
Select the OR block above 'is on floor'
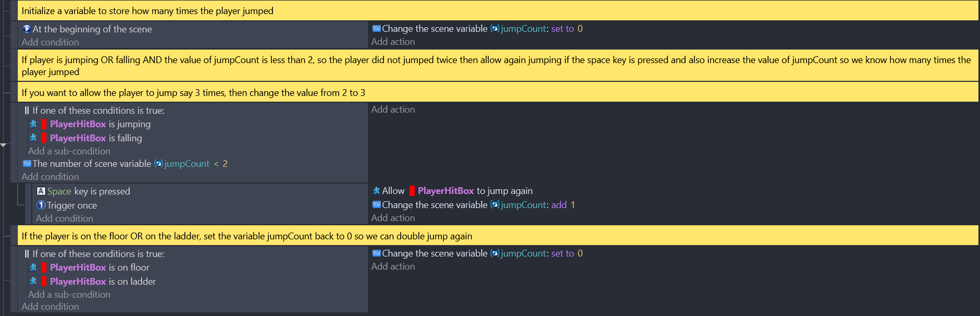(94, 254)
